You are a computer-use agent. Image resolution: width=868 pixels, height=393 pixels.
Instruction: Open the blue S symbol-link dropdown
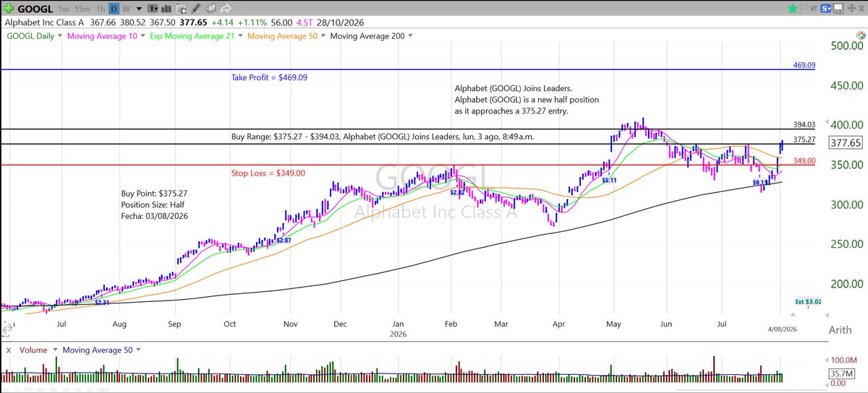(825, 9)
